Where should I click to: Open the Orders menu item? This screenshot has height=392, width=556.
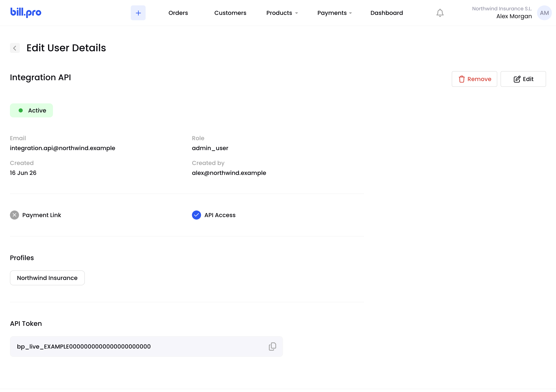(x=178, y=13)
